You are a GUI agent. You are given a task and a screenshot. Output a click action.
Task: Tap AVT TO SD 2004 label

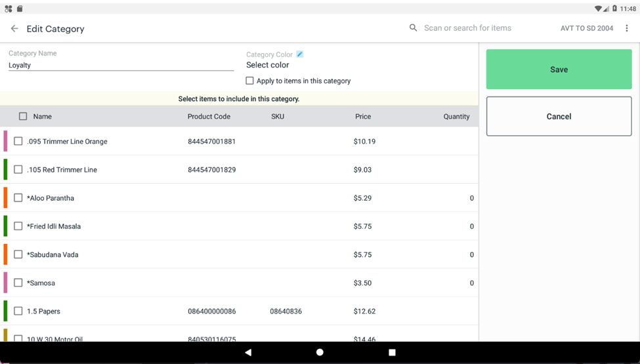click(587, 28)
